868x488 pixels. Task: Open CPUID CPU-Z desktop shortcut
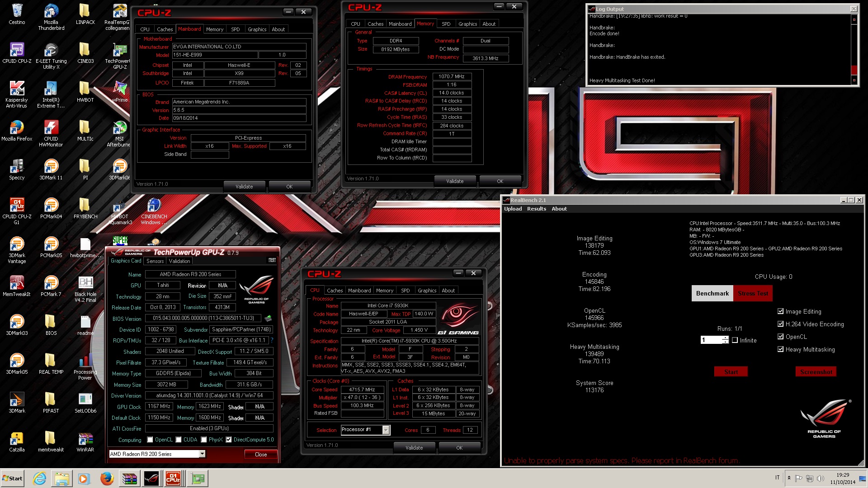coord(17,53)
